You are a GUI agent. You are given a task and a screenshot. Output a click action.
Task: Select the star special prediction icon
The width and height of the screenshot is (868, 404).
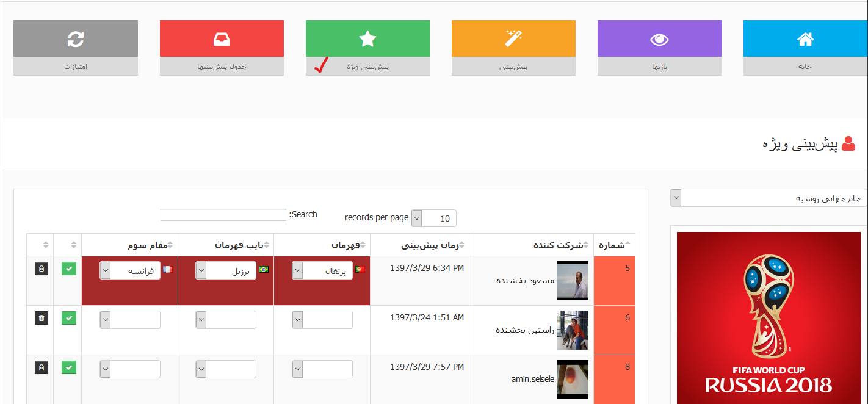tap(367, 39)
